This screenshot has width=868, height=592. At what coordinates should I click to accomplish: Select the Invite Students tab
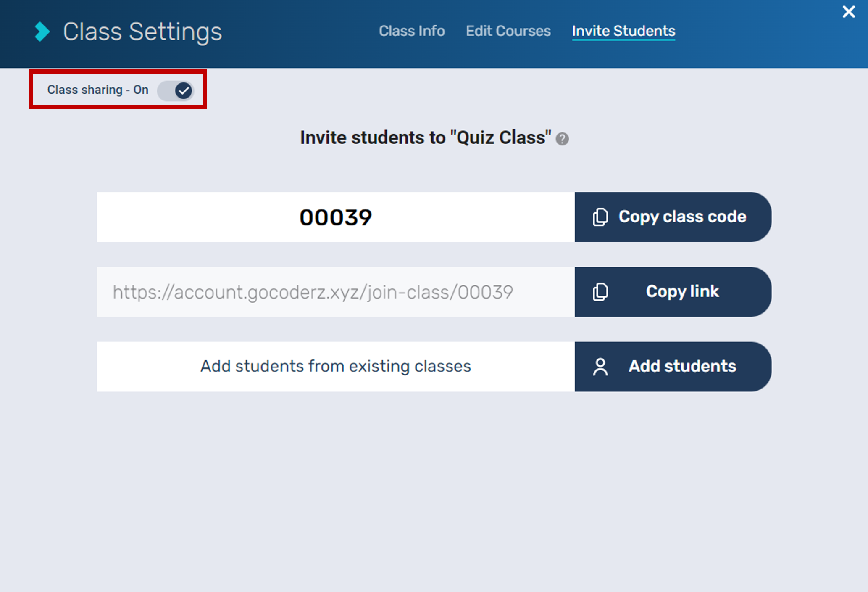pos(623,31)
